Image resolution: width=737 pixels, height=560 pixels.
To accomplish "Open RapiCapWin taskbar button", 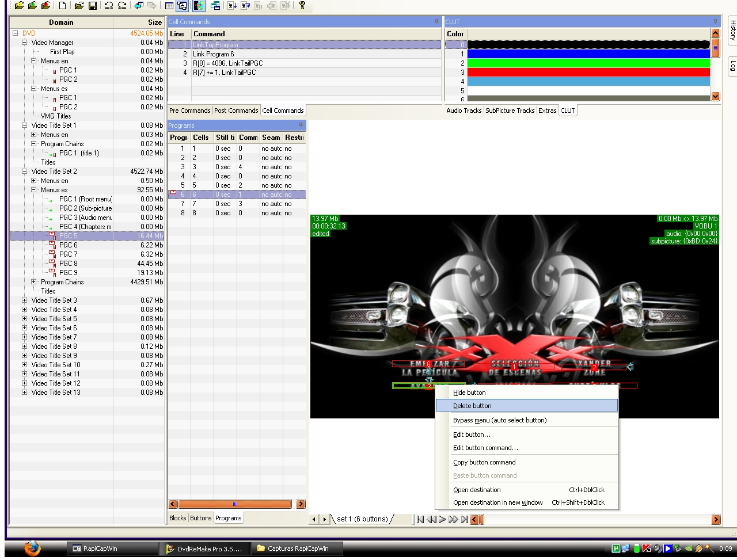I will (x=113, y=548).
